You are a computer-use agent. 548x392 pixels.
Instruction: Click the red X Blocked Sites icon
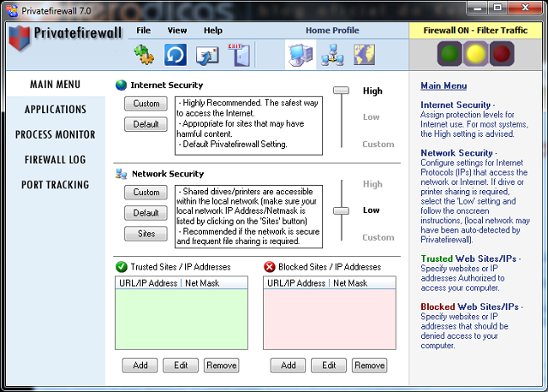(x=270, y=266)
